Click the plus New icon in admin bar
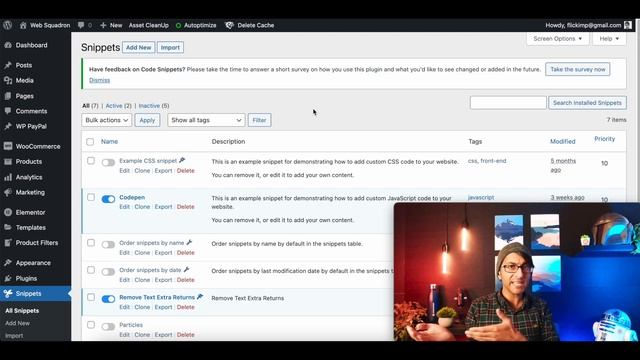This screenshot has height=360, width=640. [103, 25]
